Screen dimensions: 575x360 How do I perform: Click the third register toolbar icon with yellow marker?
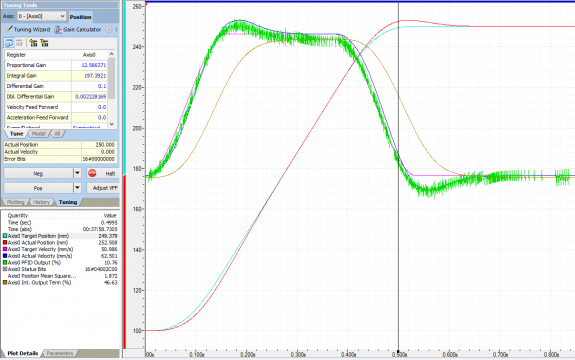pos(33,43)
